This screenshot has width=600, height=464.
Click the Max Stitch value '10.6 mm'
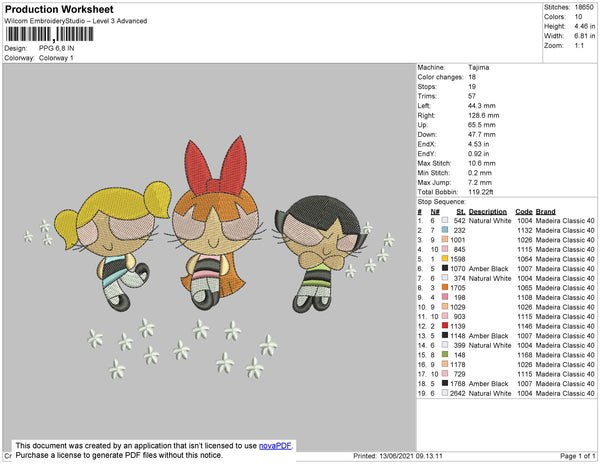coord(482,163)
